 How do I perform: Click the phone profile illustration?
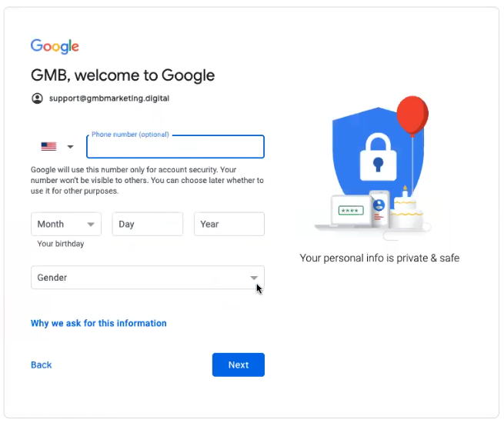tap(379, 208)
